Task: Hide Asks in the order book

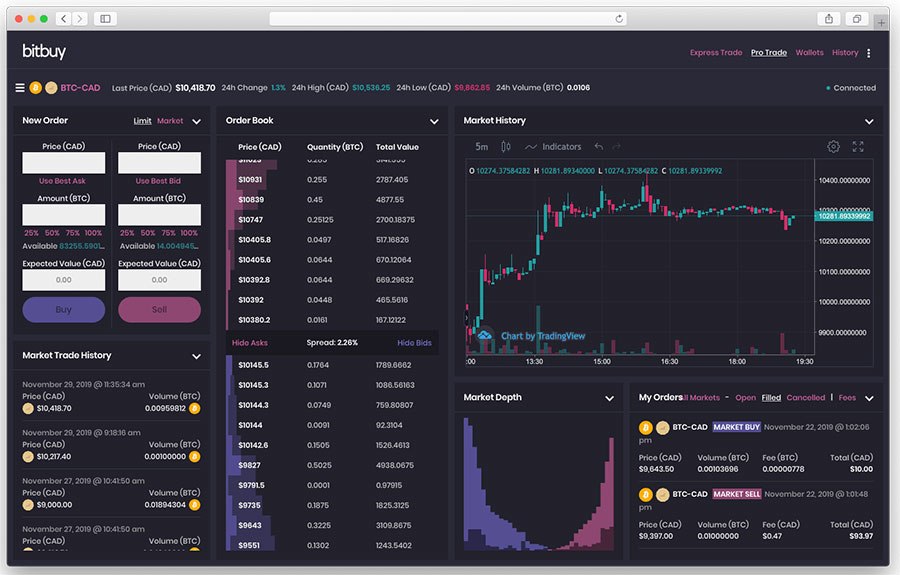Action: 249,343
